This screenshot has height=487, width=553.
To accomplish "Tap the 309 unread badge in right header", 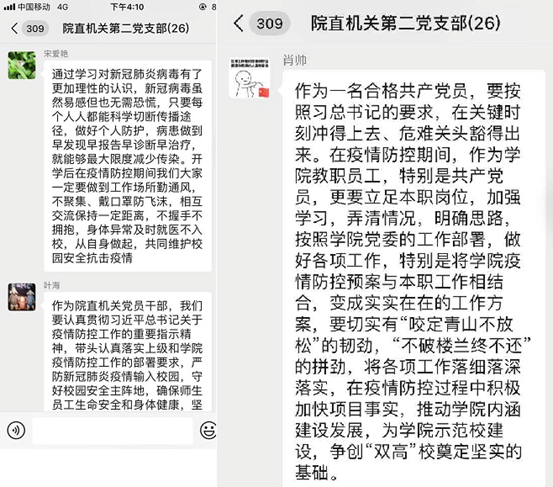I will click(x=270, y=24).
